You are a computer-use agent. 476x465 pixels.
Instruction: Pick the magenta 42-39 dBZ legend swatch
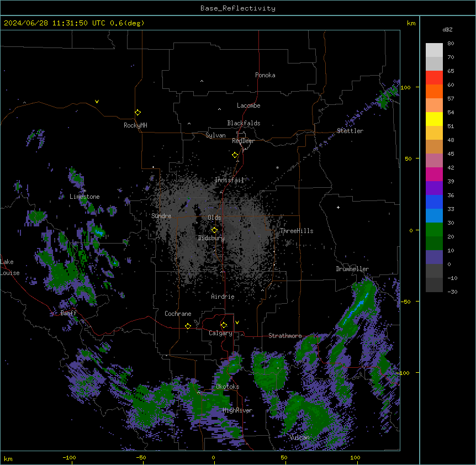(x=434, y=174)
